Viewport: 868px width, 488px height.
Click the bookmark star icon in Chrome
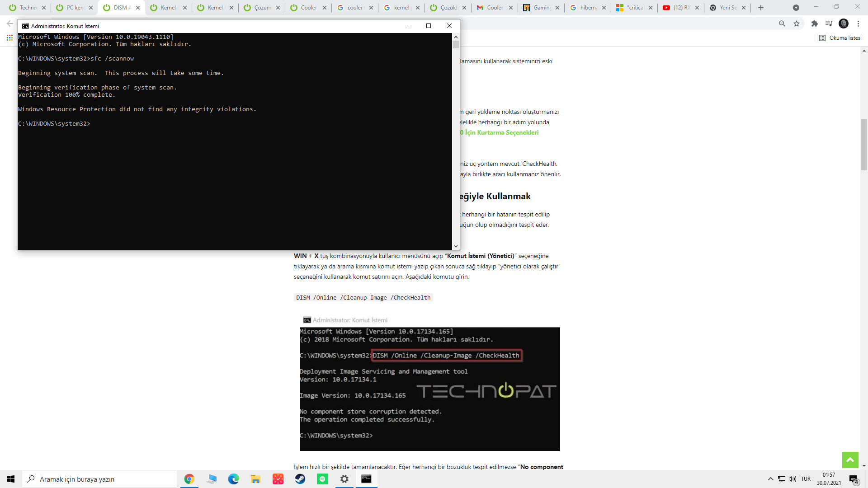click(x=797, y=23)
